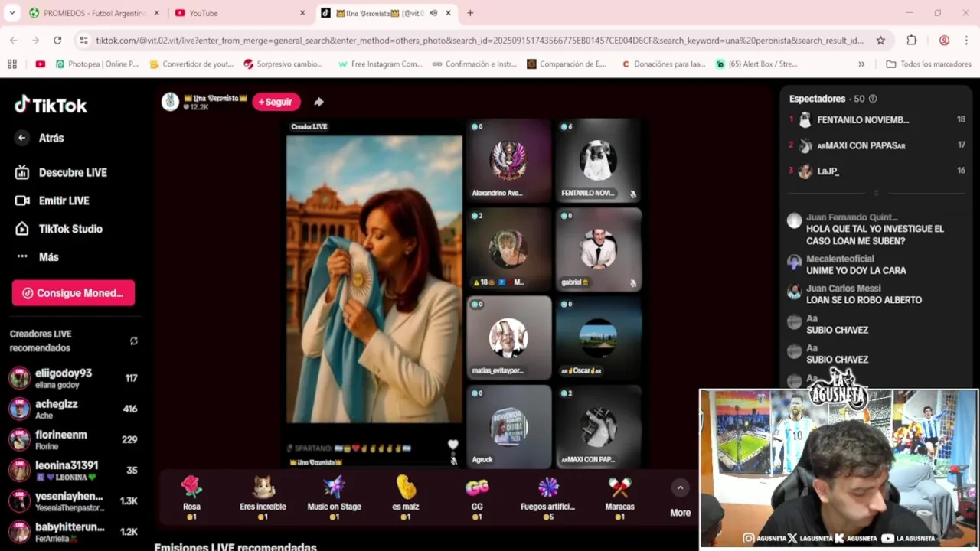Select Agruck guest tile
The height and width of the screenshot is (551, 980).
508,427
